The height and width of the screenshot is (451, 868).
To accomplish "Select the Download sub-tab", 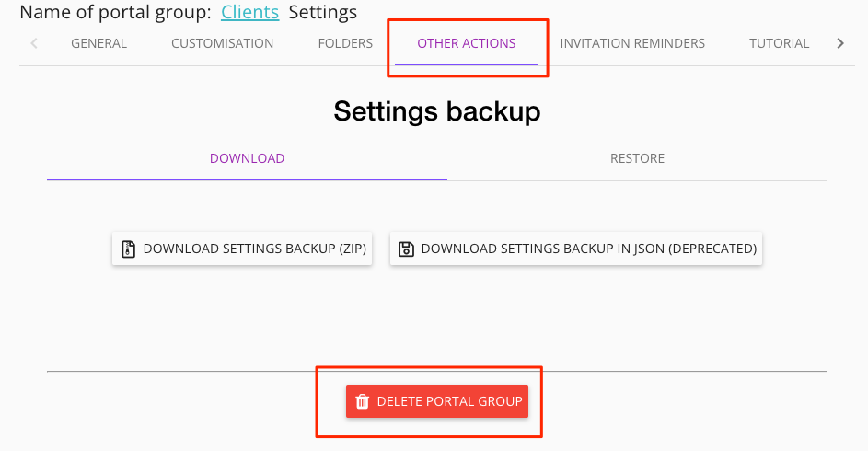I will coord(247,158).
